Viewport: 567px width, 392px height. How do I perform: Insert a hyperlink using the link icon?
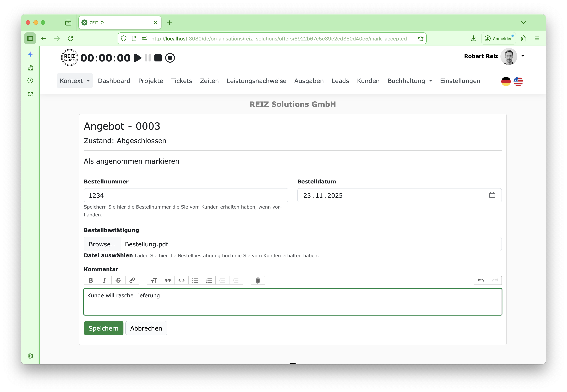tap(132, 280)
